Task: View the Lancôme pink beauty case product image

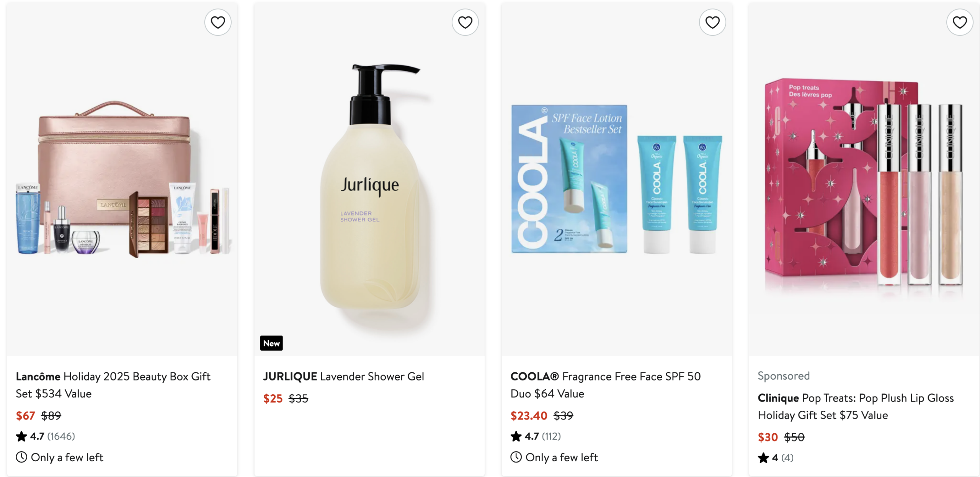Action: coord(122,179)
